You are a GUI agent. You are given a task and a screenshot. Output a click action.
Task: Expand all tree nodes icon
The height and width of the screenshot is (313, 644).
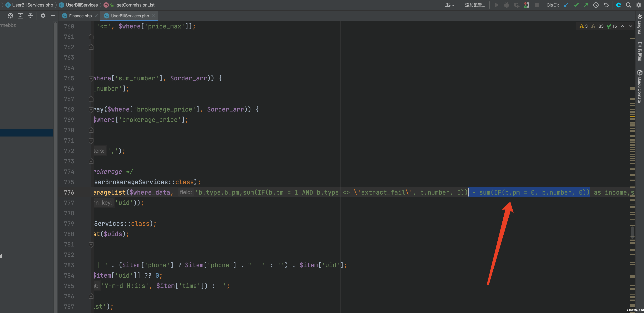pos(20,16)
